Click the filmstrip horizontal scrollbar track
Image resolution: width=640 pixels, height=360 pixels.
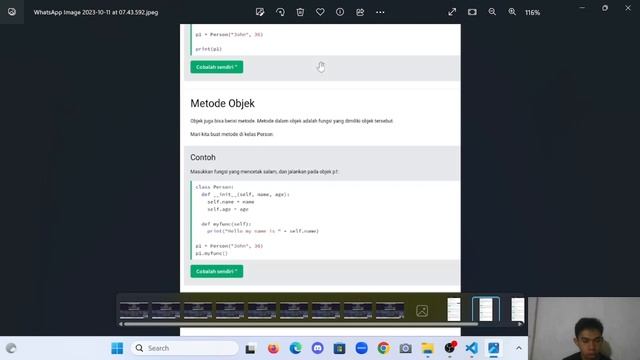[301, 324]
